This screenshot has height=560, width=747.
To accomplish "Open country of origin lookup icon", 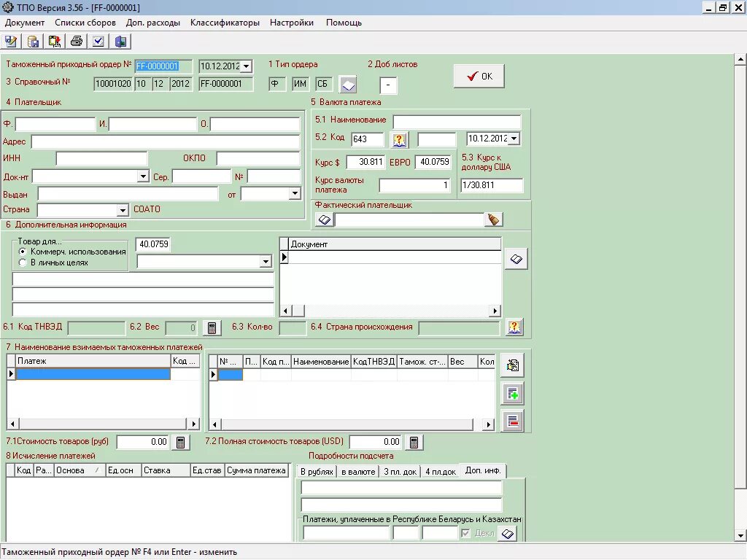I will pyautogui.click(x=514, y=327).
